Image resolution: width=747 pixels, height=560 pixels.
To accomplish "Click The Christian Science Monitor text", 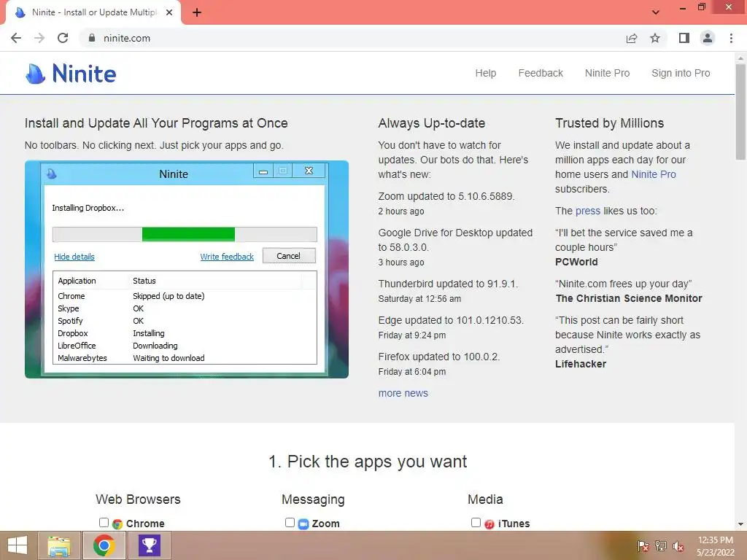I will click(628, 298).
